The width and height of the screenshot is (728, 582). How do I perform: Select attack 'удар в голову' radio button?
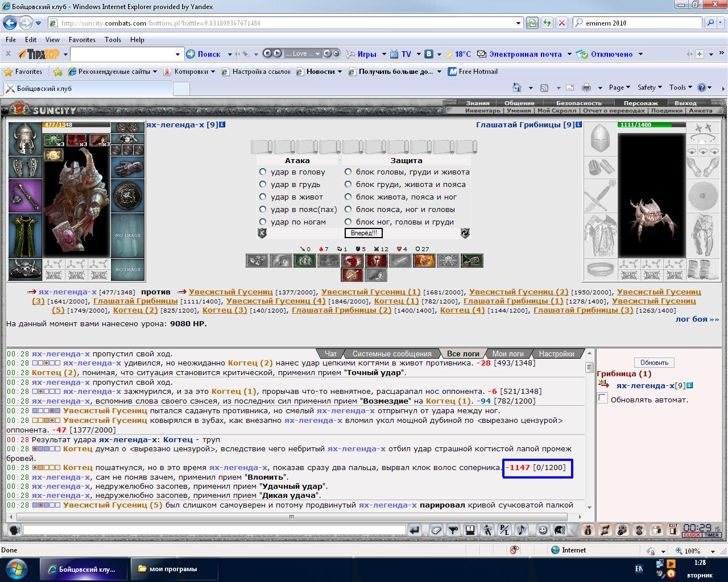coord(263,172)
